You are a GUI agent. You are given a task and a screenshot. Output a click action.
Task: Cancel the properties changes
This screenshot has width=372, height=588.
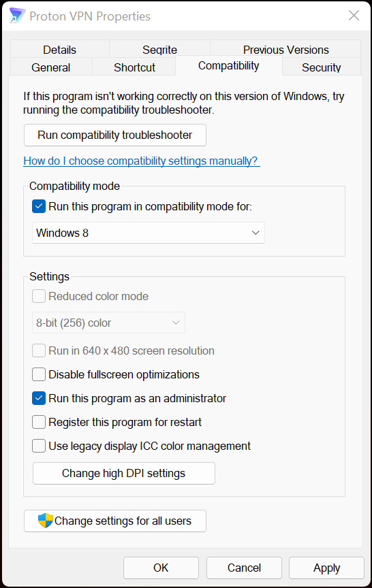(x=244, y=568)
